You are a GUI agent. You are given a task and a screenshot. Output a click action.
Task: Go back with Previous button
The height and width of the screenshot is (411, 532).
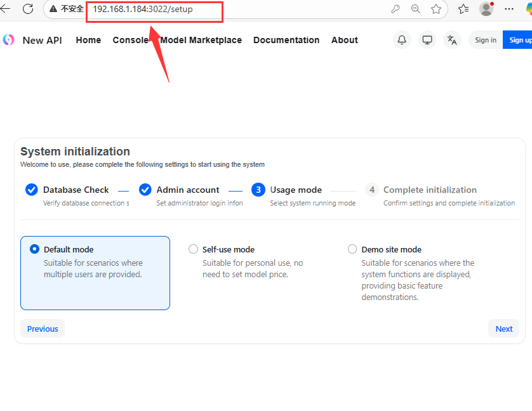(x=43, y=329)
